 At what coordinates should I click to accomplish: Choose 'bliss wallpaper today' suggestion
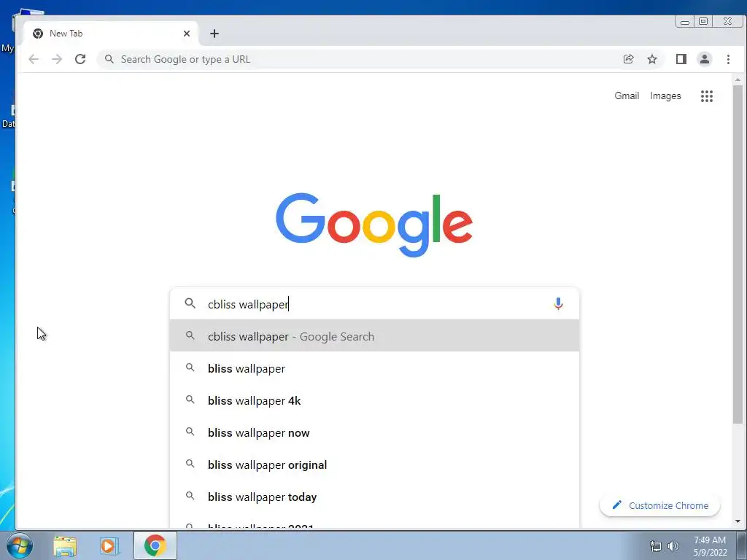374,497
